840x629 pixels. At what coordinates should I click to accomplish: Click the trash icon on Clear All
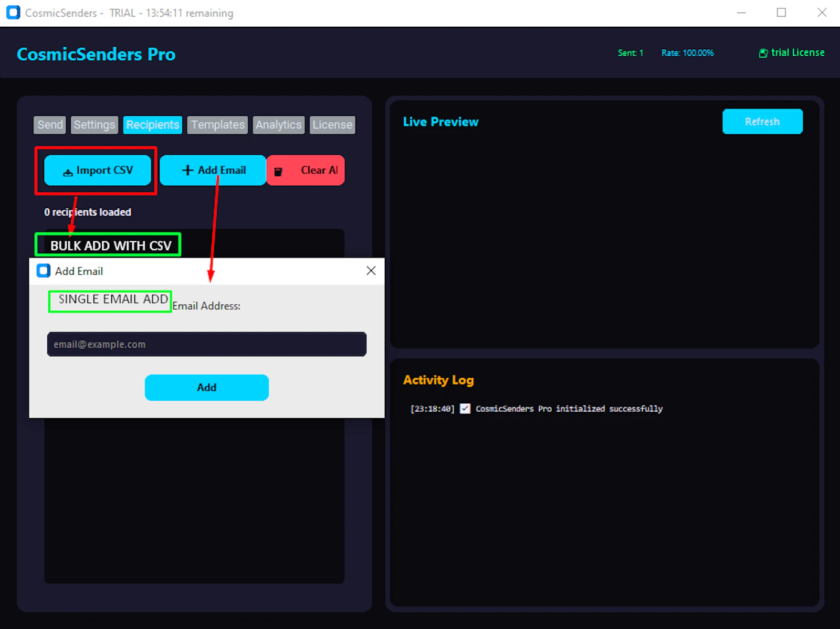(278, 172)
